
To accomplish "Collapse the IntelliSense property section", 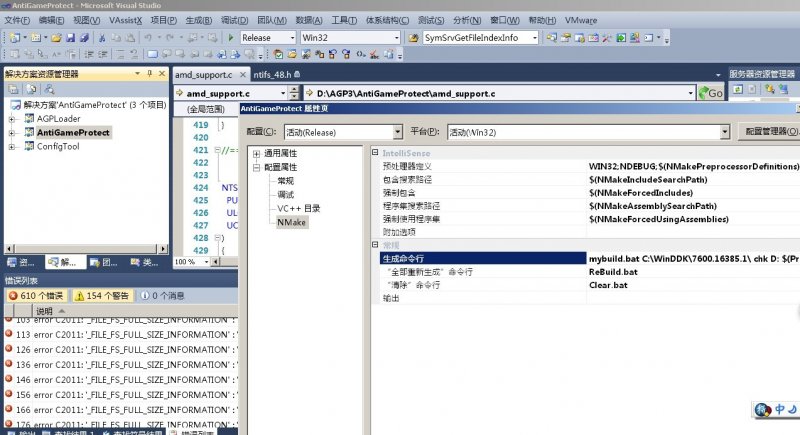I will point(375,152).
